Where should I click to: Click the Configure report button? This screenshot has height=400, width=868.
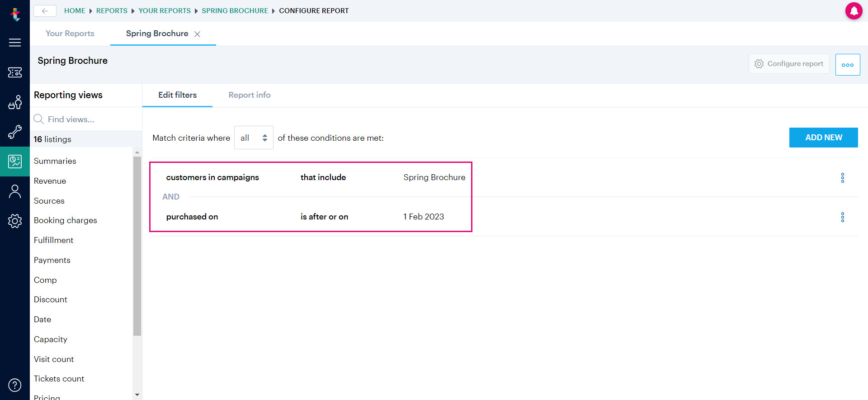click(789, 64)
